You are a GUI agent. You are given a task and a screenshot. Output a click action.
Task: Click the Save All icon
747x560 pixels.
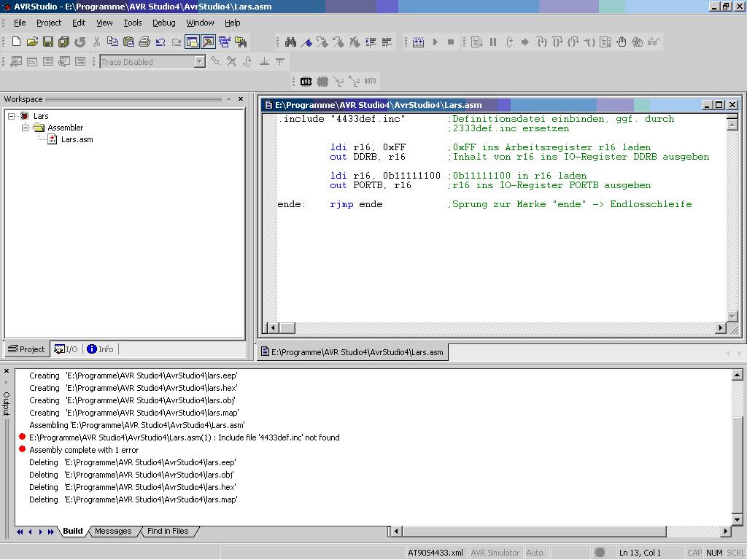64,42
